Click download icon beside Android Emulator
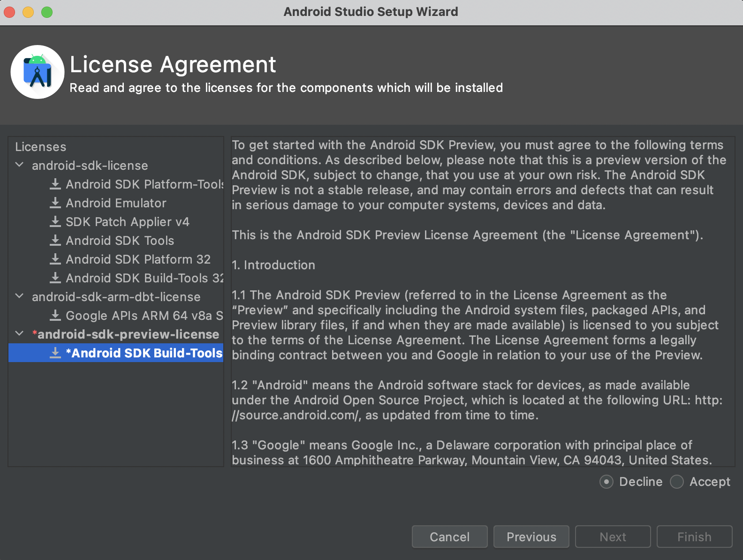The width and height of the screenshot is (743, 560). (x=55, y=203)
